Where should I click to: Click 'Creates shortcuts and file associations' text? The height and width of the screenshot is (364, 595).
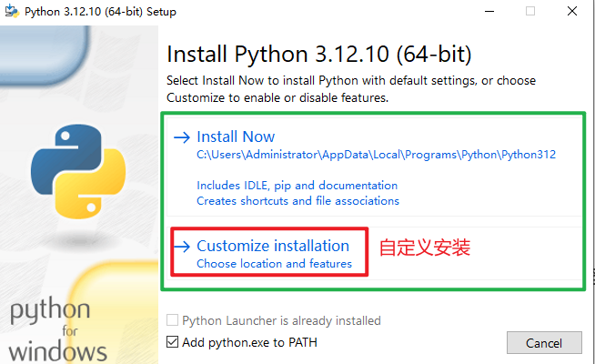(297, 201)
